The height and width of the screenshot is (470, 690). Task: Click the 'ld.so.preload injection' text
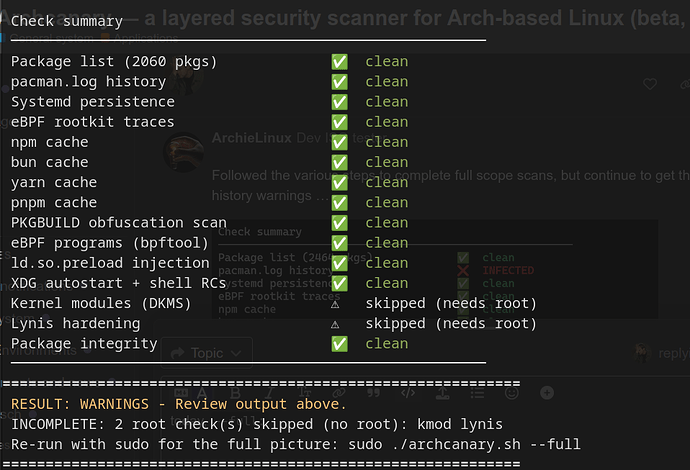pyautogui.click(x=110, y=263)
